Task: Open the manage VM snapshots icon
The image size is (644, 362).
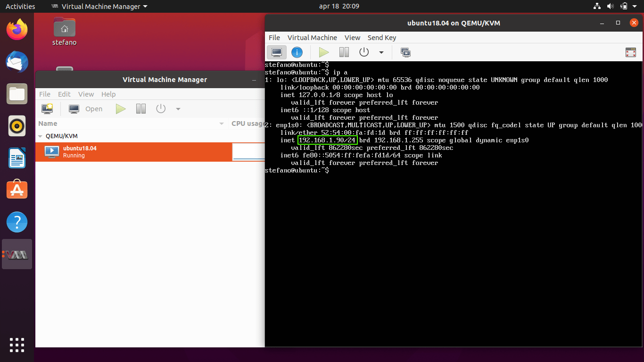Action: [405, 52]
